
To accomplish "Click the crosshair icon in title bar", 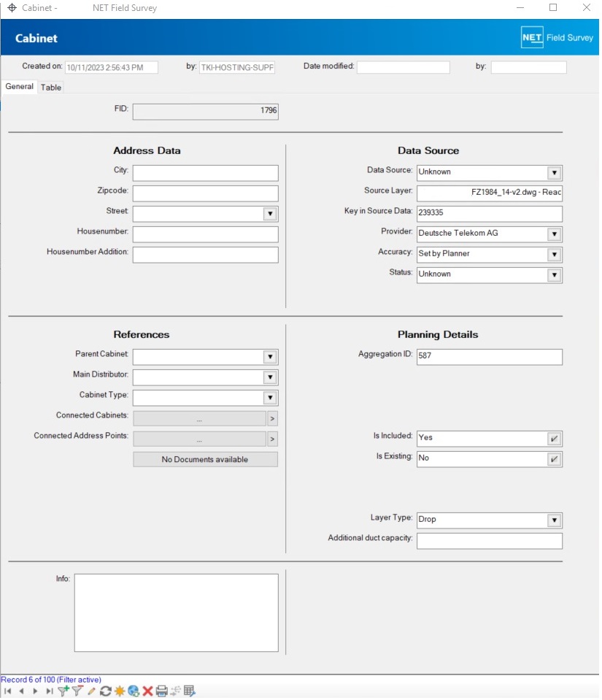I will tap(12, 7).
